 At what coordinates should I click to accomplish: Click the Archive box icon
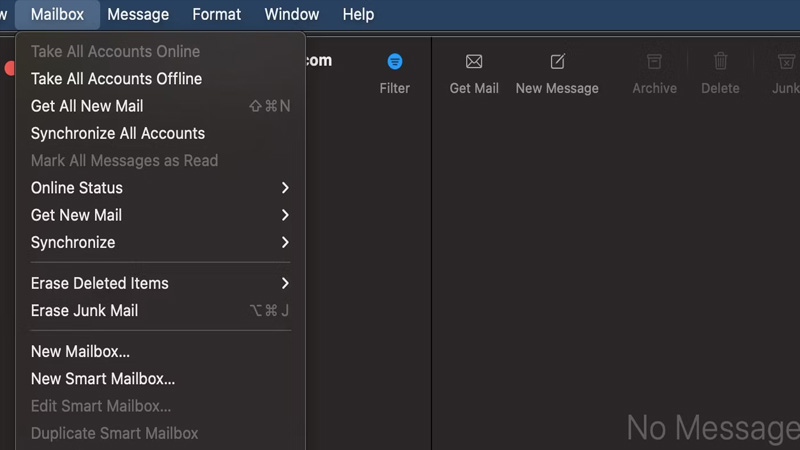click(x=654, y=62)
